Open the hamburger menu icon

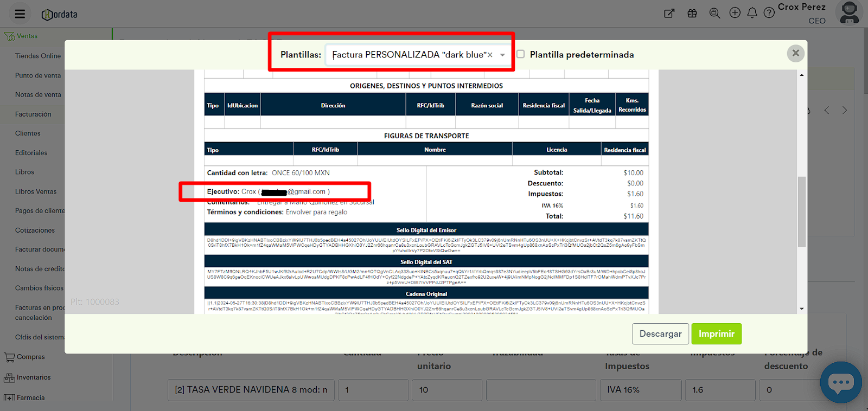coord(20,14)
